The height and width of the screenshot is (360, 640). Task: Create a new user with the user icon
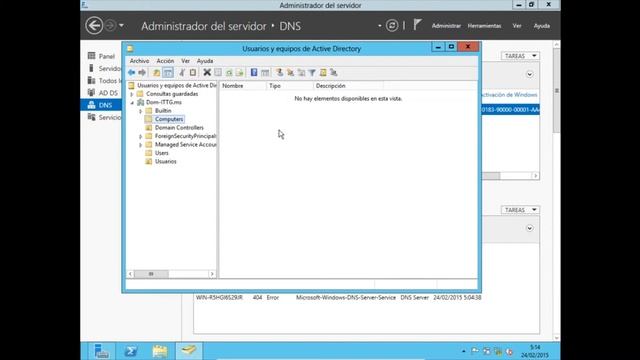[x=280, y=73]
